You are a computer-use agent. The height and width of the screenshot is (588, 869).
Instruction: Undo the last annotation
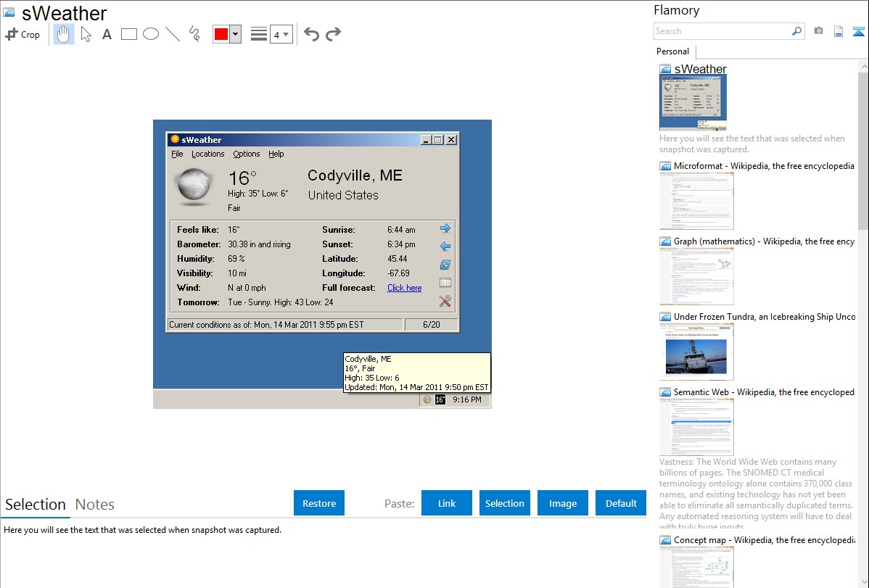click(311, 34)
